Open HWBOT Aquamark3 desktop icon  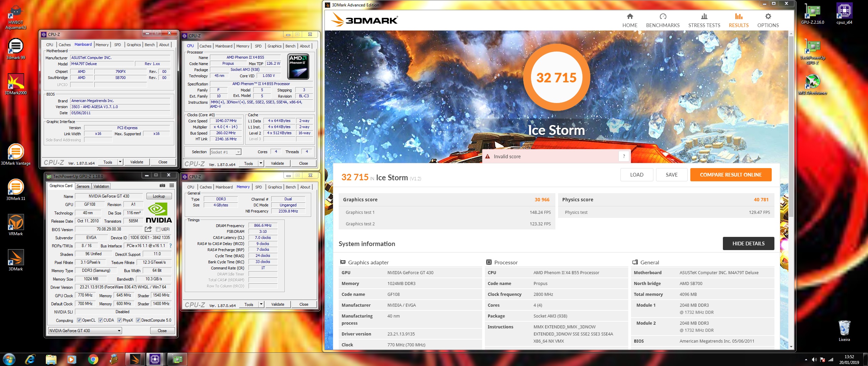pyautogui.click(x=16, y=17)
